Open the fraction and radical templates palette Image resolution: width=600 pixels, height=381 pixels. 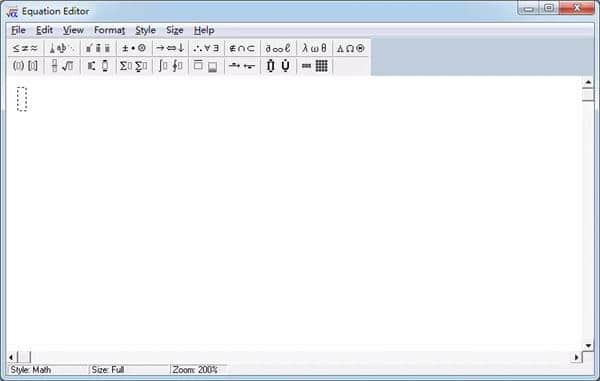point(62,66)
